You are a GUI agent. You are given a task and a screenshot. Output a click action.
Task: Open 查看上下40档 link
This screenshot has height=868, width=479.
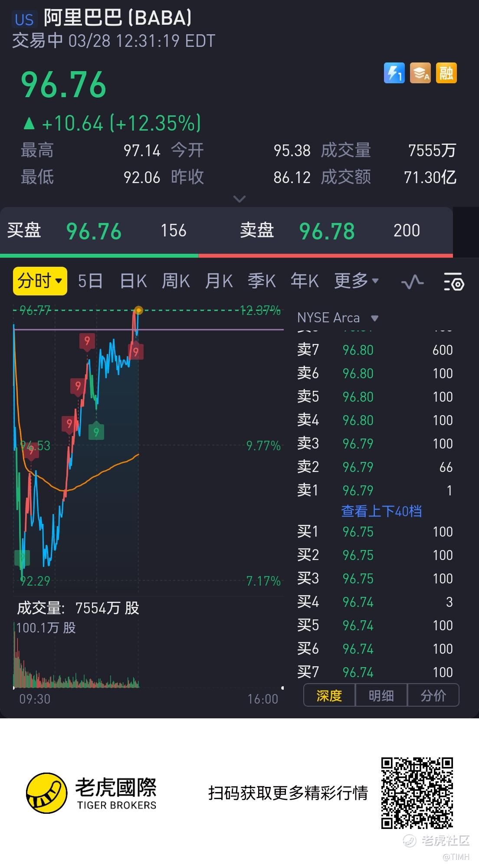click(x=381, y=511)
